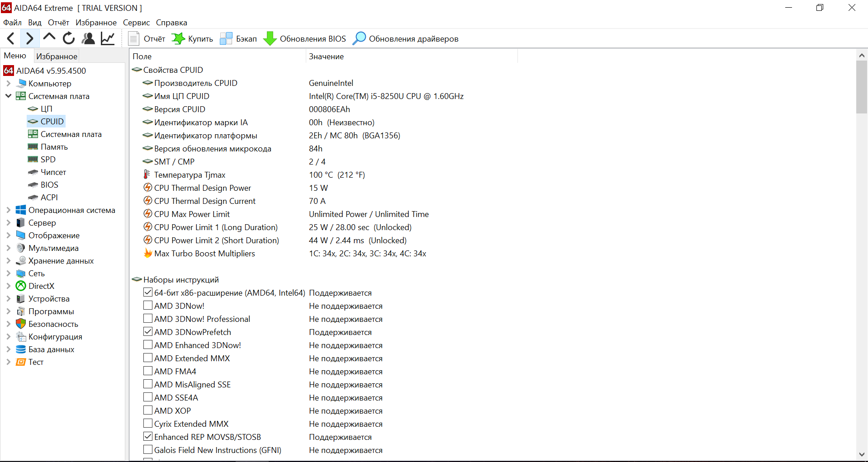Toggle AMD Enhanced 3DNow! checkbox
This screenshot has height=462, width=868.
point(148,345)
